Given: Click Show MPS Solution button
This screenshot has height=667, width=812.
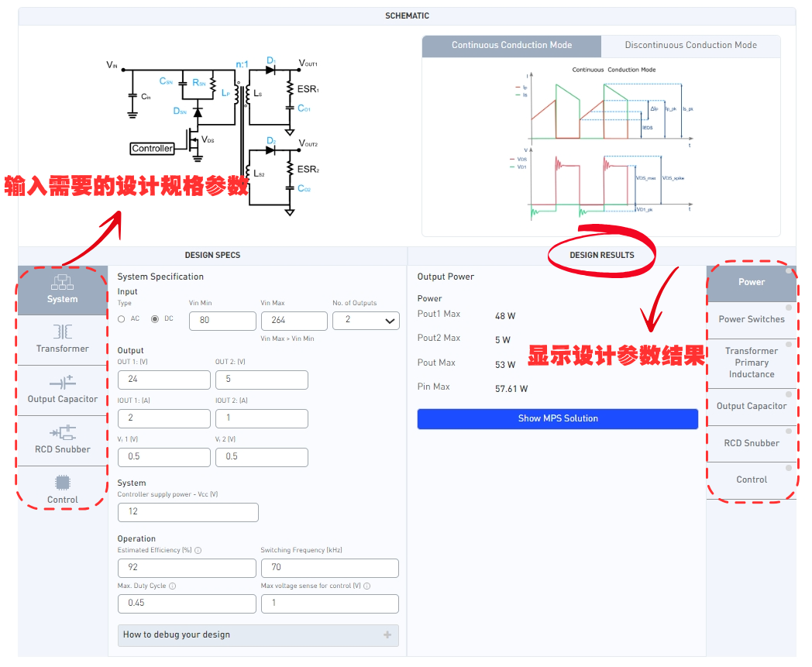Looking at the screenshot, I should (x=558, y=419).
